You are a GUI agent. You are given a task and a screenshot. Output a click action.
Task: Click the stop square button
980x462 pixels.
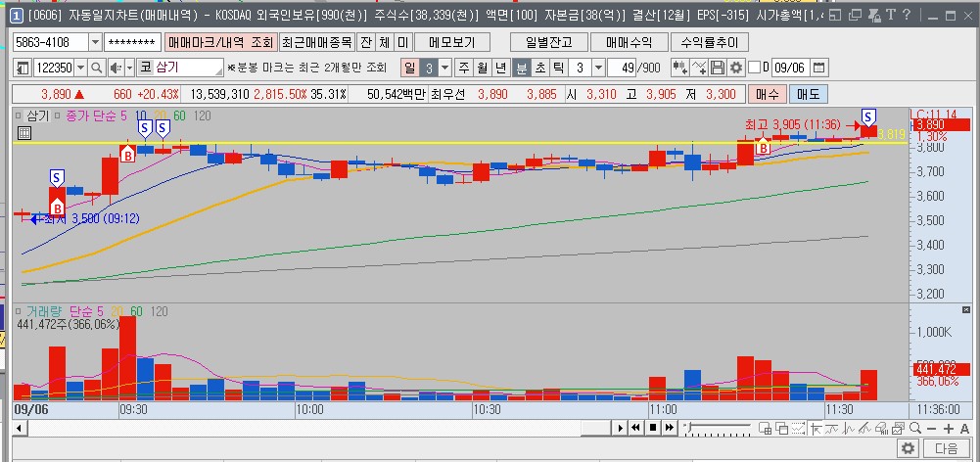(x=652, y=428)
